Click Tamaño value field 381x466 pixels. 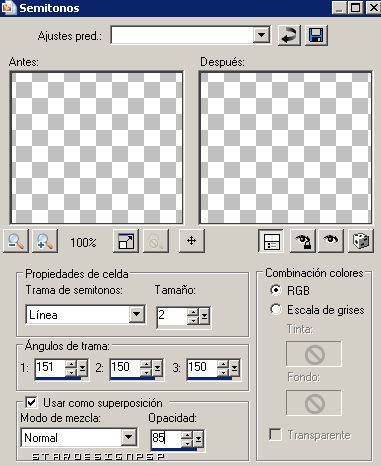coord(172,315)
